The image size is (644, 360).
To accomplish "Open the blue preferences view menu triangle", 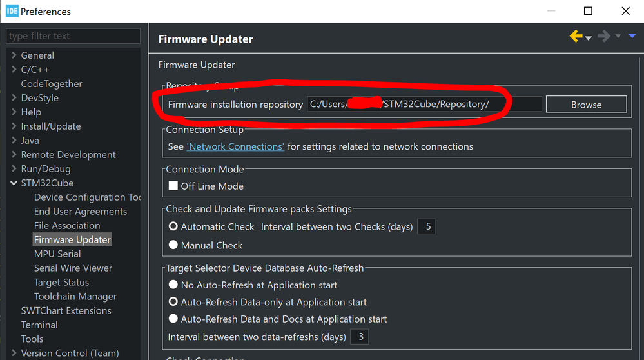I will coord(631,37).
